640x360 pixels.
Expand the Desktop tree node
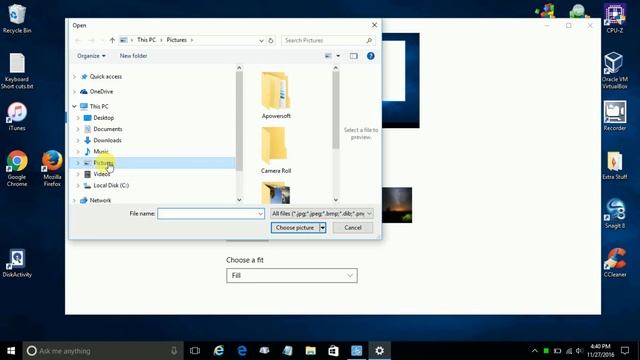[x=78, y=118]
